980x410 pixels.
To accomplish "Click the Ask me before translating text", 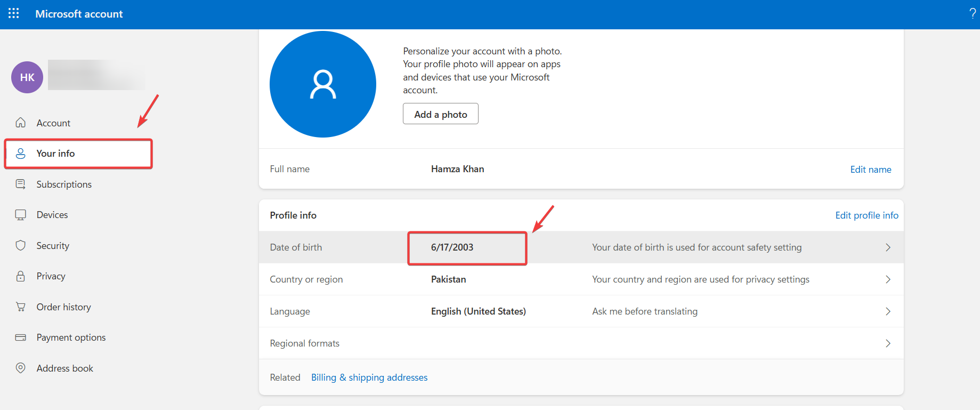I will [645, 311].
